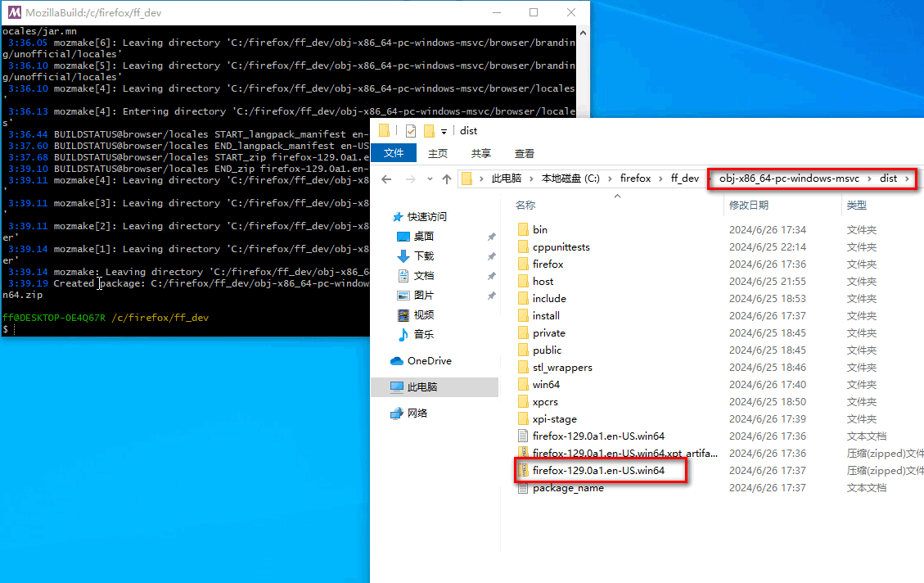Select the host folder icon
This screenshot has height=583, width=924.
click(x=523, y=281)
